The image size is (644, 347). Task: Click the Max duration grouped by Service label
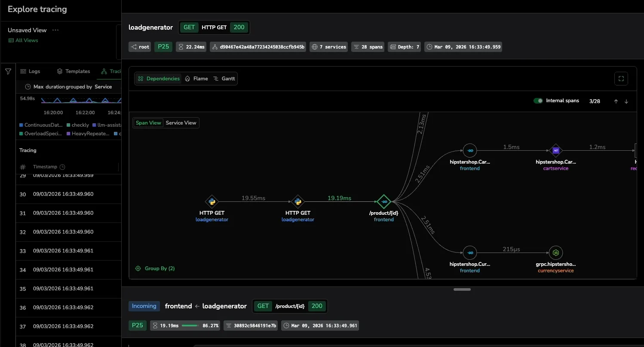pyautogui.click(x=73, y=87)
